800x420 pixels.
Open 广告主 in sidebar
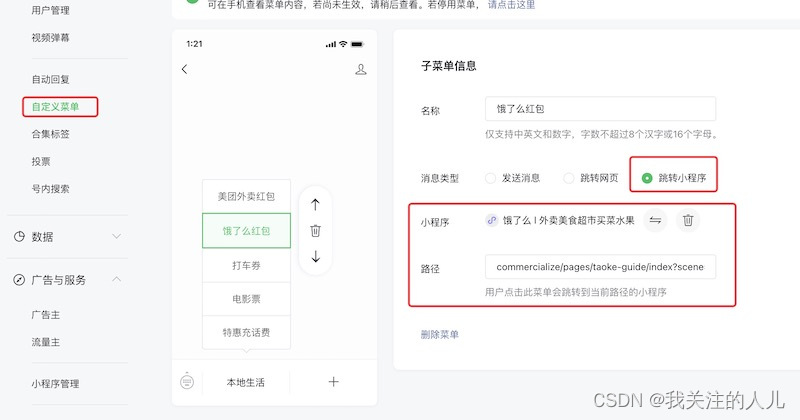coord(46,315)
